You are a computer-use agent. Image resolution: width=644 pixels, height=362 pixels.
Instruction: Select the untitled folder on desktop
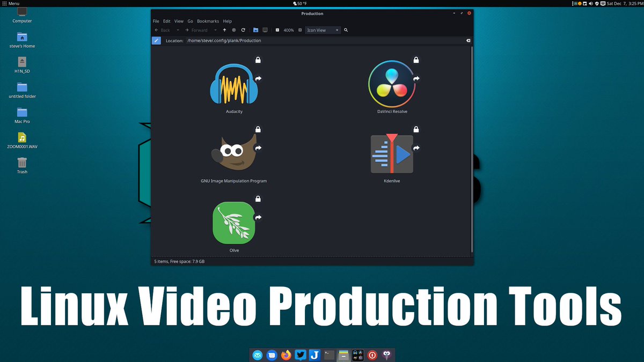22,90
